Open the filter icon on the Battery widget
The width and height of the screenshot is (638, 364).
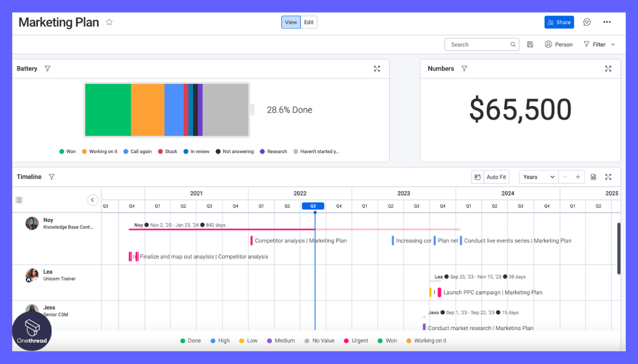(x=47, y=68)
